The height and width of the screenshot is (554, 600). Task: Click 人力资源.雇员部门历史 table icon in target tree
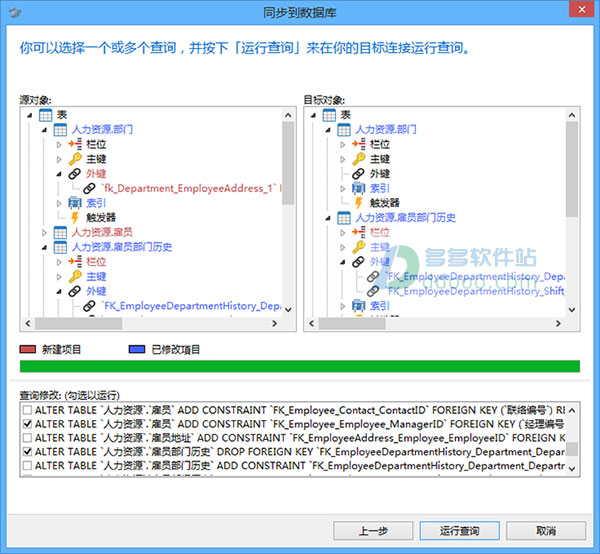click(x=344, y=218)
